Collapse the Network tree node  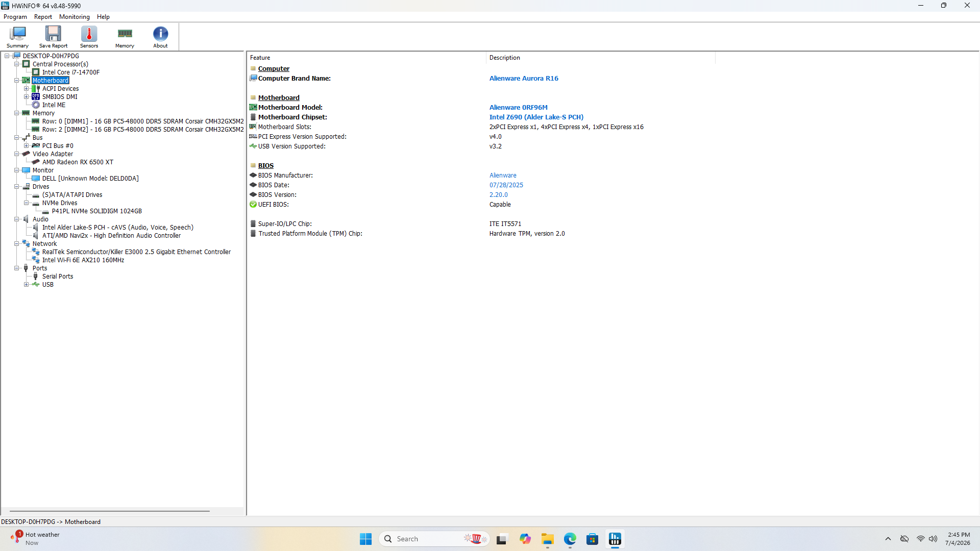coord(17,244)
